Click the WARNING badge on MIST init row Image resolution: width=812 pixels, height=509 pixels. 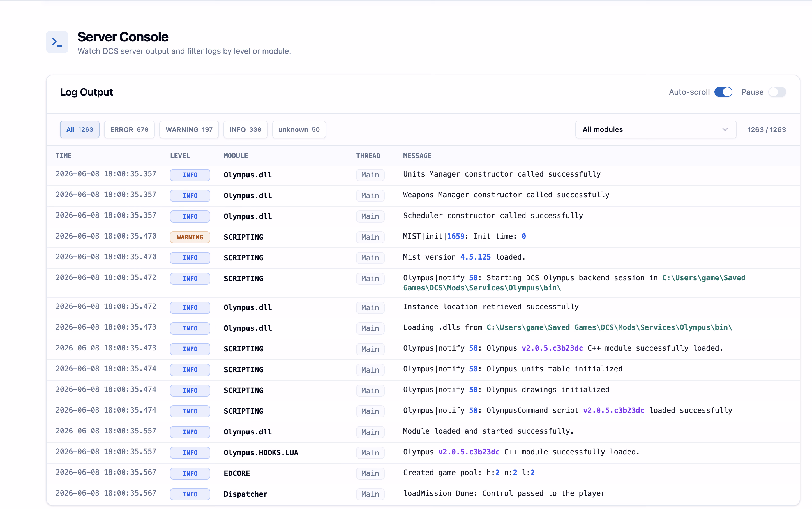[x=190, y=237]
